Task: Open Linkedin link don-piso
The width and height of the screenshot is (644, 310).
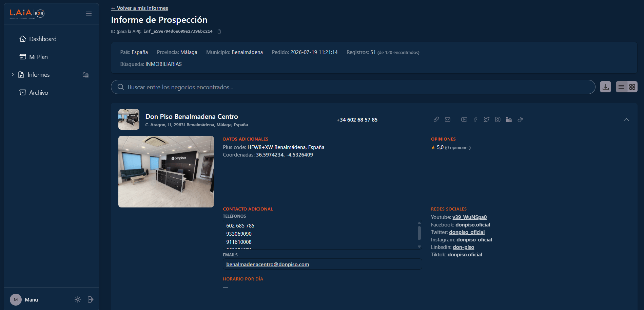Action: [x=463, y=247]
